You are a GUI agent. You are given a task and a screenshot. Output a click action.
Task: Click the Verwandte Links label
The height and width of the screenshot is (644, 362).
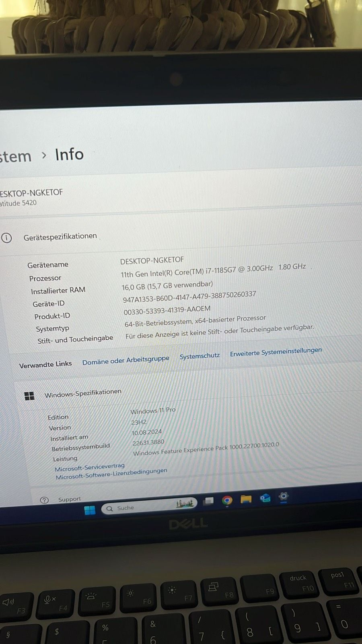(x=45, y=365)
